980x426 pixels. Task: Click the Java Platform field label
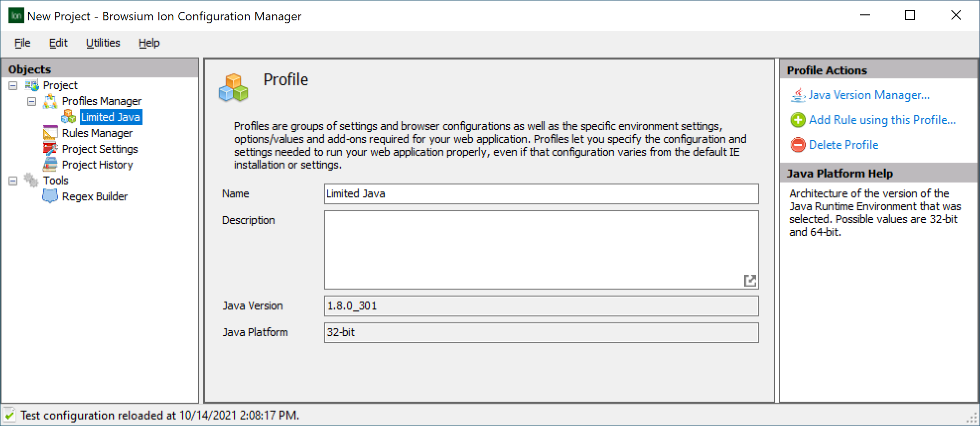[x=255, y=333]
